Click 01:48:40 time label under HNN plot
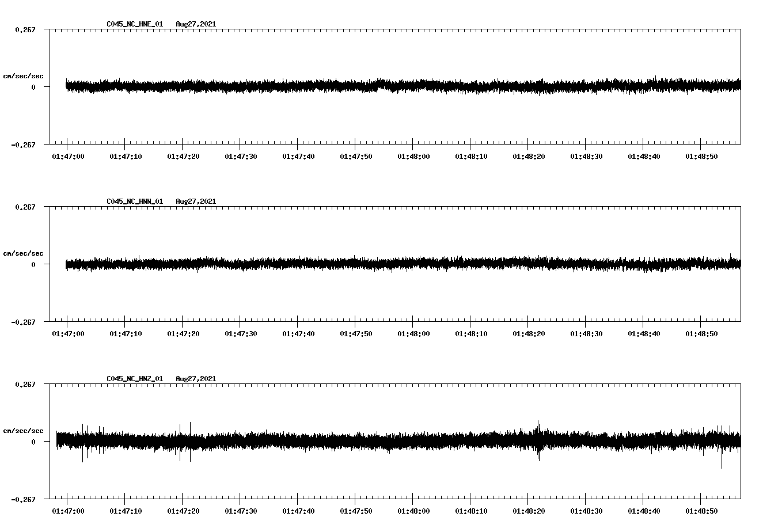782x532 pixels. click(x=644, y=333)
